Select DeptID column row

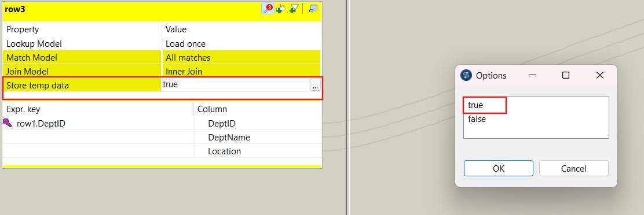[x=258, y=123]
